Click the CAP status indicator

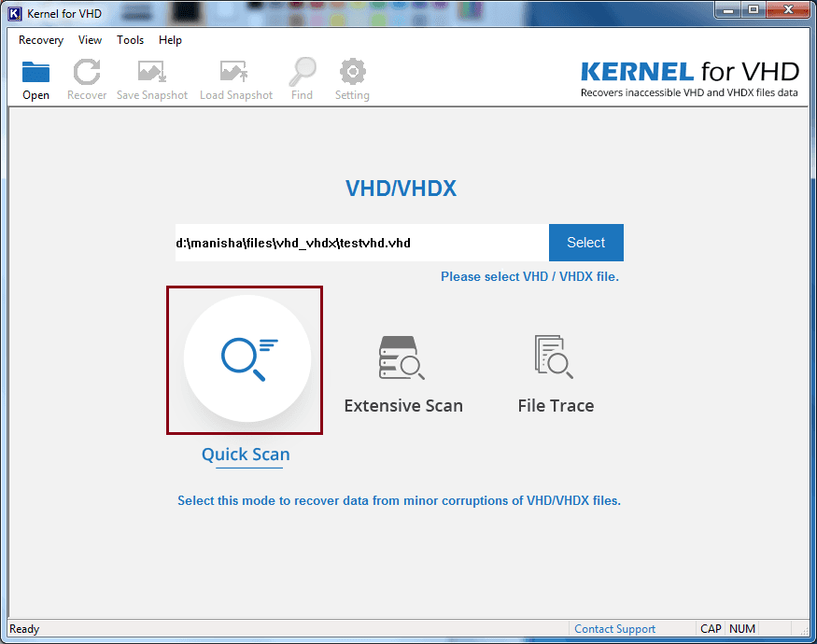coord(711,629)
